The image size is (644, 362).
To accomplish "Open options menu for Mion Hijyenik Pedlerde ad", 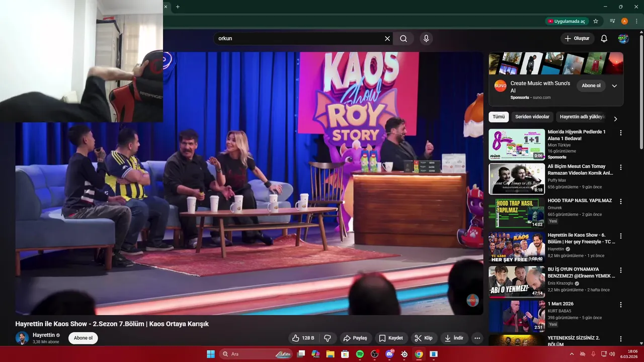I will [620, 133].
